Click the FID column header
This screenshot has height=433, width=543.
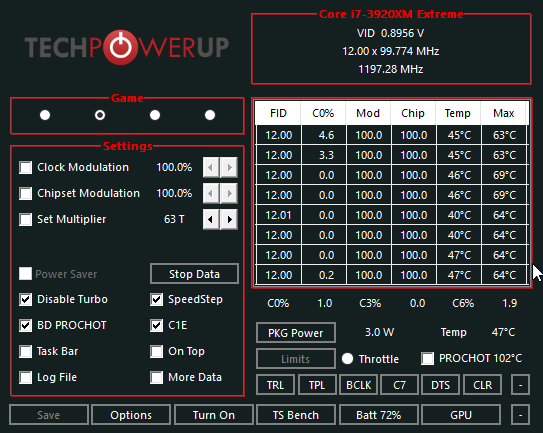coord(278,113)
